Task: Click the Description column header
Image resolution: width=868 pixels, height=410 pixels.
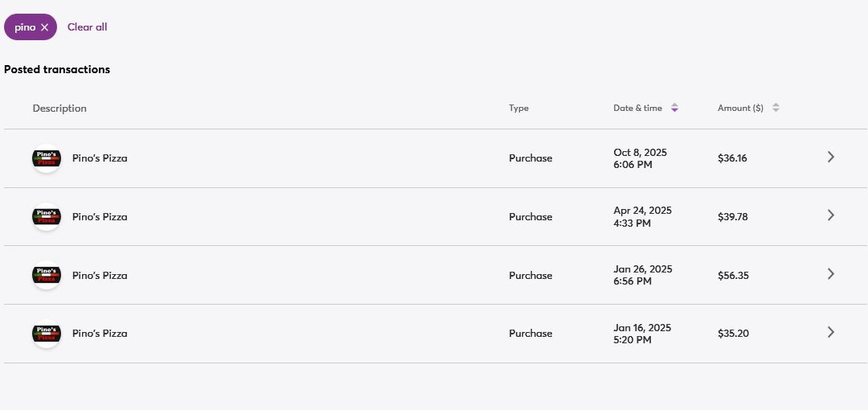Action: (x=59, y=109)
